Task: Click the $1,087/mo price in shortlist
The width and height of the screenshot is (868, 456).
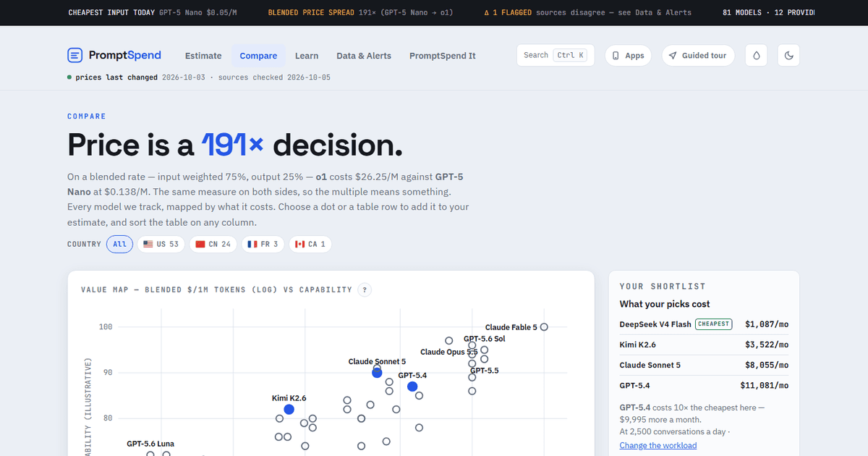Action: click(x=767, y=324)
